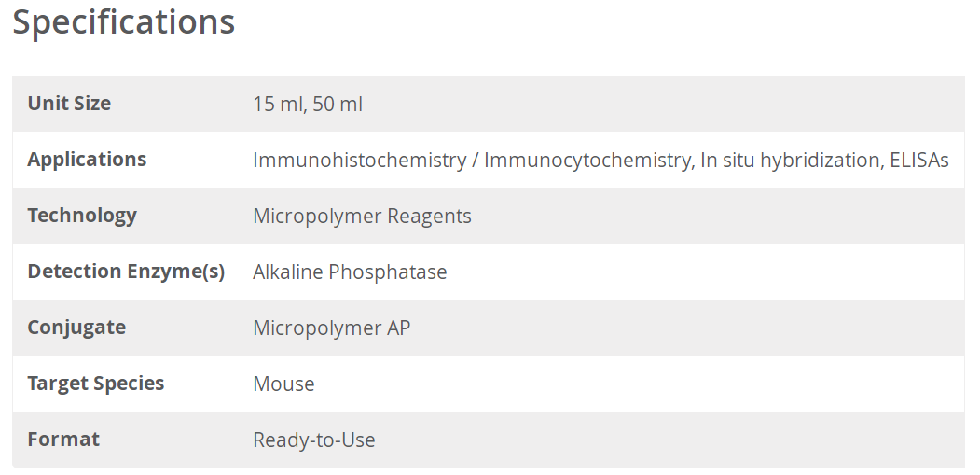Click the Micropolymer Reagents value
This screenshot has width=980, height=475.
[x=362, y=217]
